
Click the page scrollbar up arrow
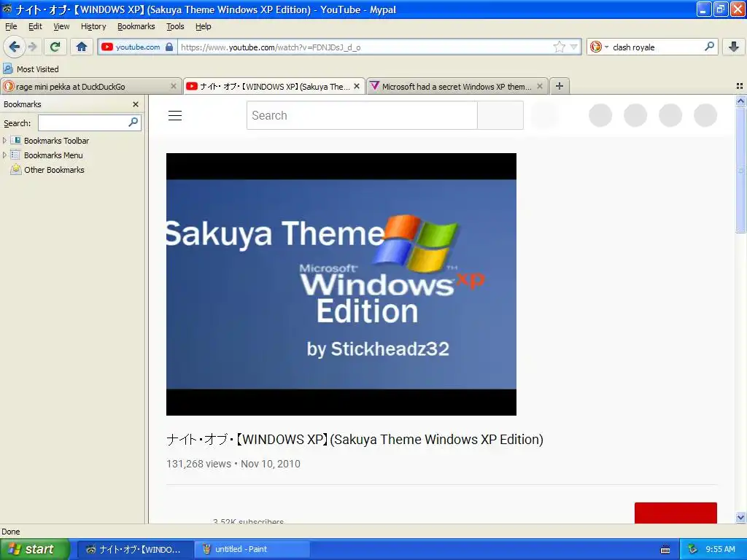(x=740, y=101)
